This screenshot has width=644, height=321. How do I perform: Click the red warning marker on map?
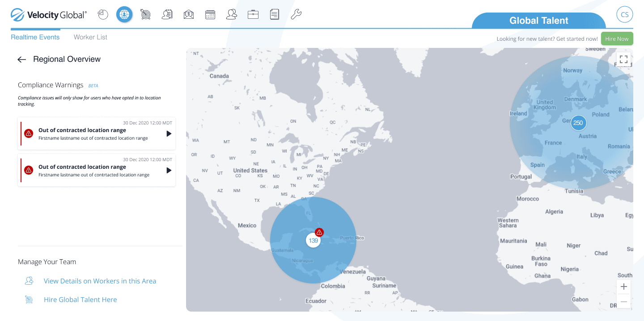(319, 232)
